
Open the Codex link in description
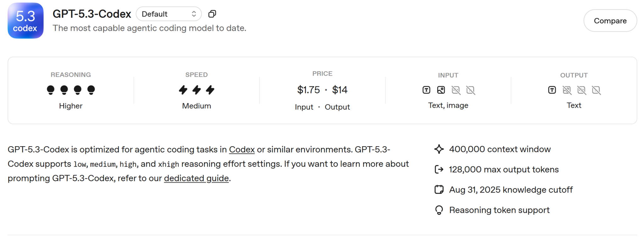pyautogui.click(x=242, y=149)
